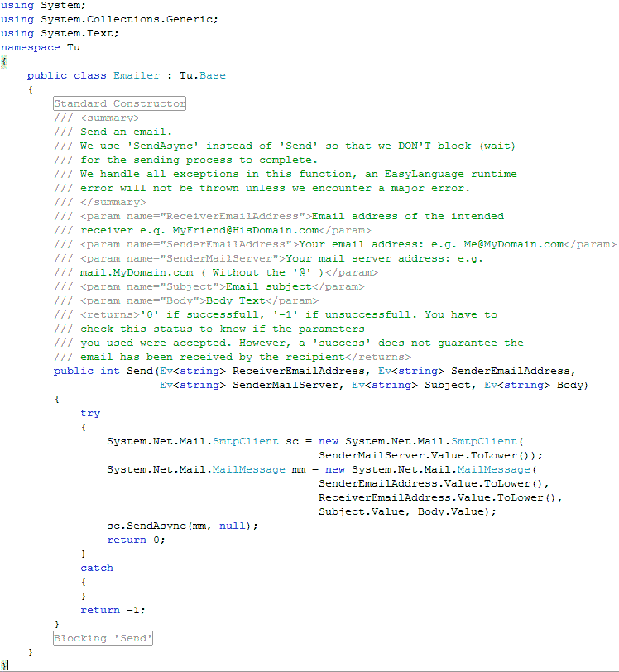Click the 'MyFriend@HisDomain.com' example text
Image resolution: width=619 pixels, height=672 pixels.
[245, 231]
